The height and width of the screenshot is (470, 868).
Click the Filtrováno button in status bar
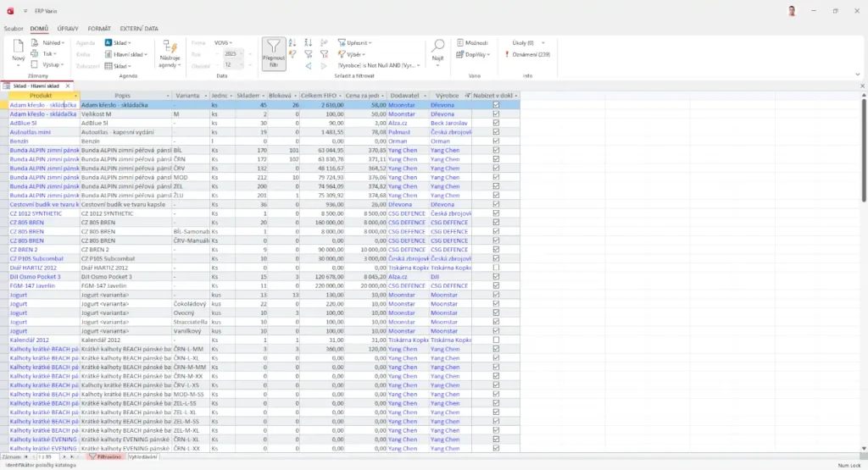click(108, 456)
